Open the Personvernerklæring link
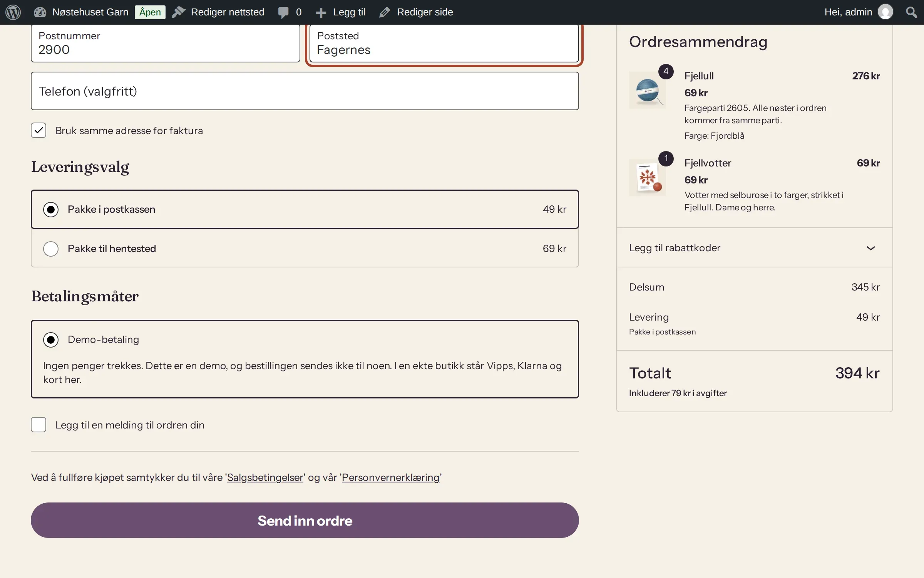Screen dimensions: 924x578 [x=391, y=477]
